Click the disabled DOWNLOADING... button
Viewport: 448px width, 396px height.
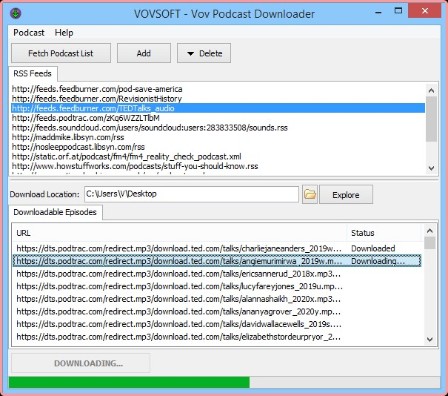tap(81, 363)
